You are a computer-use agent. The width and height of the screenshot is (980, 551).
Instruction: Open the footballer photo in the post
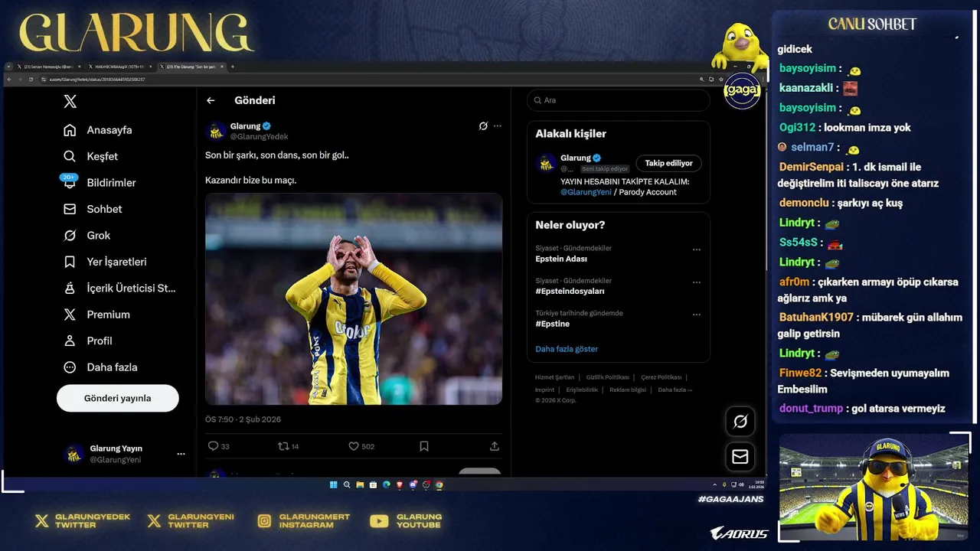[354, 299]
